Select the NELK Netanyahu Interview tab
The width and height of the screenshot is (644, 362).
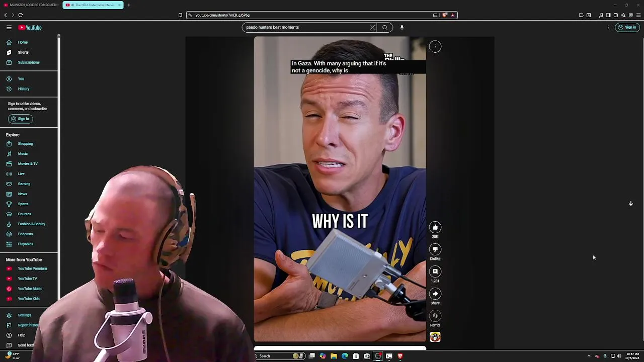click(93, 5)
